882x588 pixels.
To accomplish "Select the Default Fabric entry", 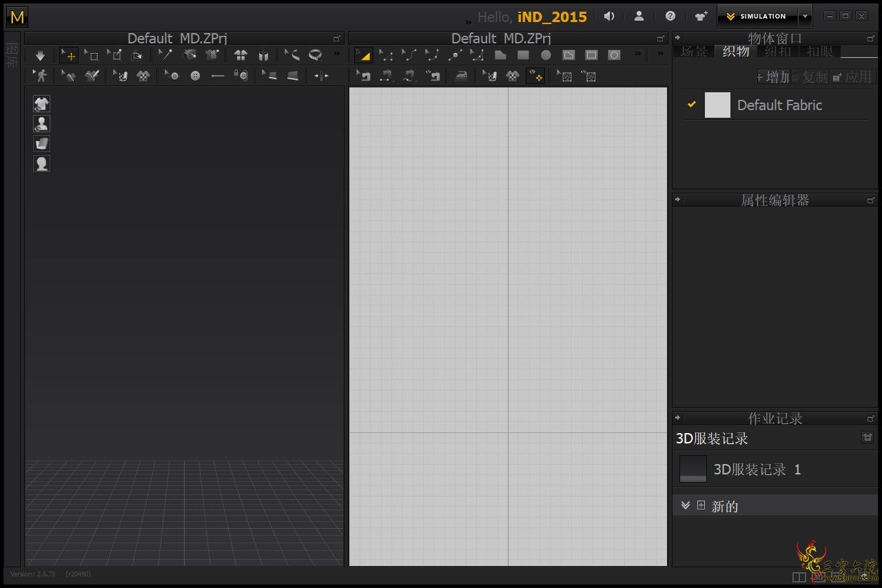I will pos(775,105).
